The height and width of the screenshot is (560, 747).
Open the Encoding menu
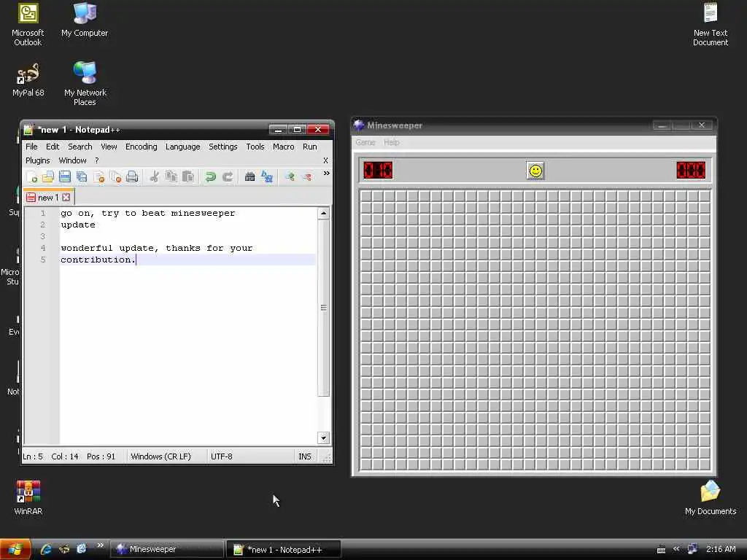click(x=141, y=147)
